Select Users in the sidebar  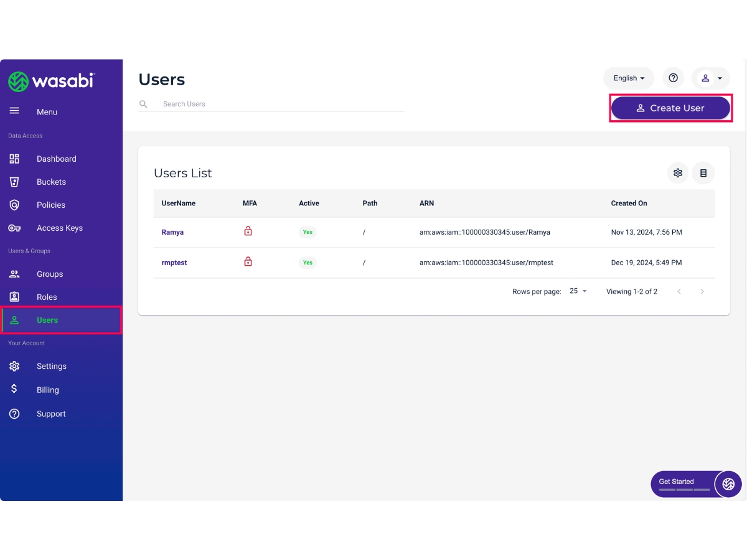(61, 320)
